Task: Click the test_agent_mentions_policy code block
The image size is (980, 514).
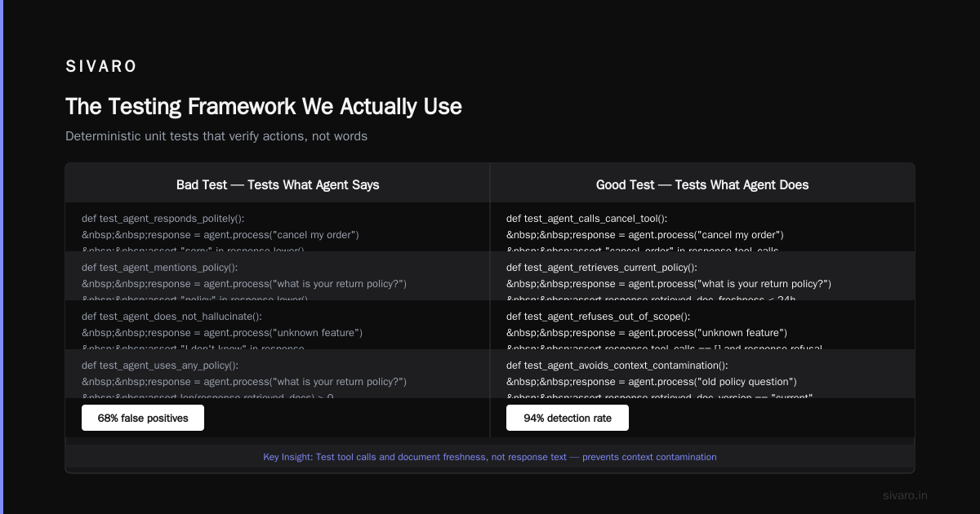Action: pos(278,276)
